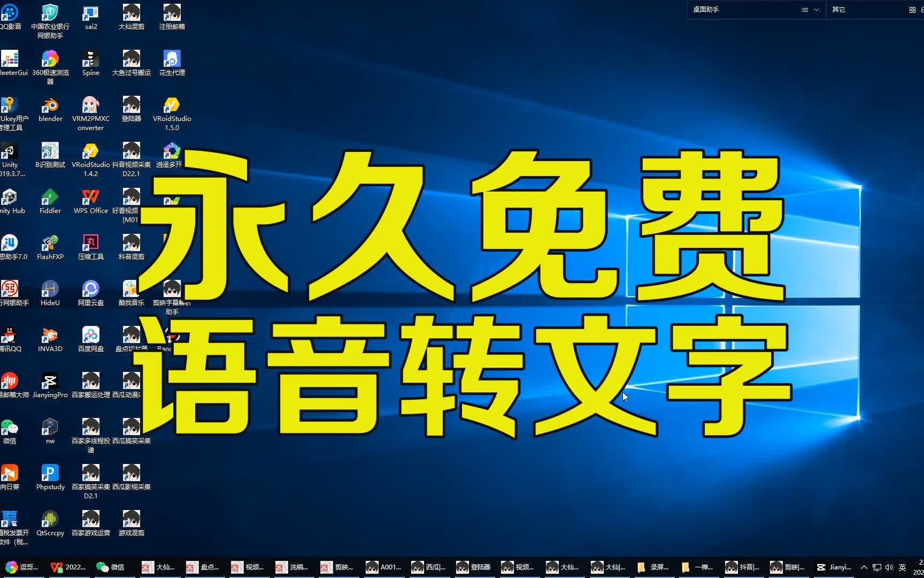Open the 大仙混剪 desktop icon
This screenshot has width=924, height=578.
[132, 18]
